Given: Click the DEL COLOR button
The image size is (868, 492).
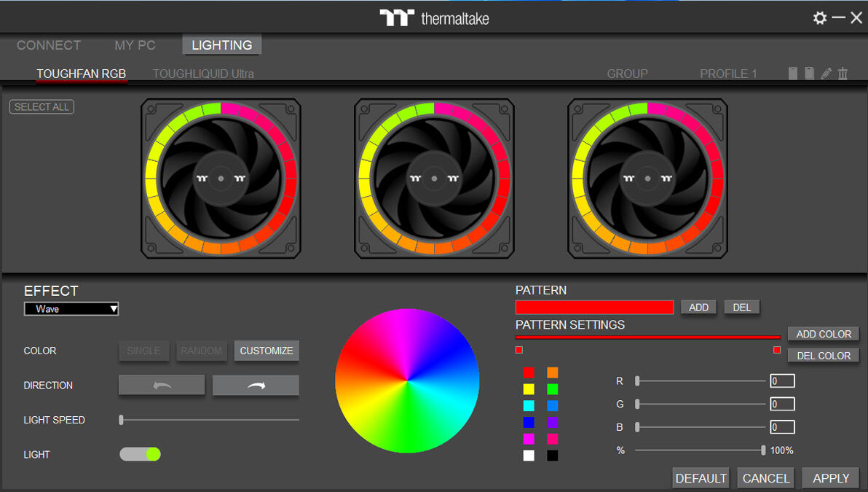Looking at the screenshot, I should [x=824, y=356].
